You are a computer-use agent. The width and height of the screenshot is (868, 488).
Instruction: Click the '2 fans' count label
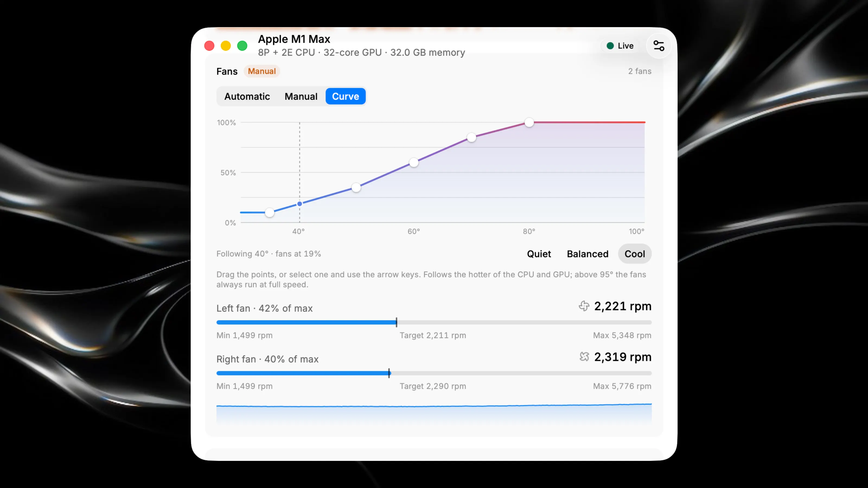point(640,71)
